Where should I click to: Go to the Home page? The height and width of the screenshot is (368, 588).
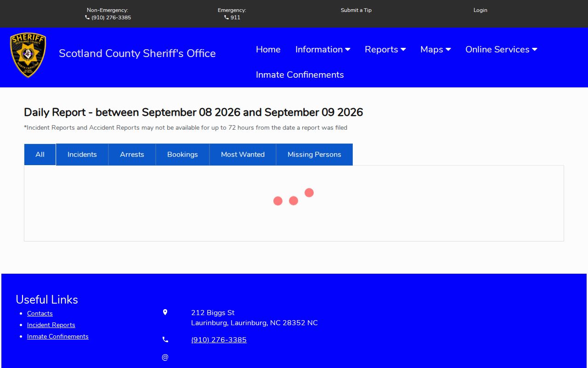click(268, 49)
